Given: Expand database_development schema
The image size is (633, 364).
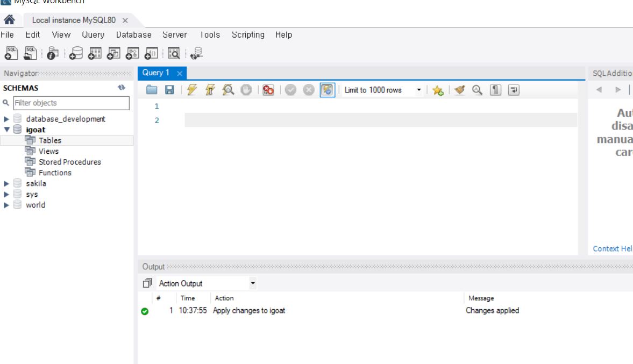Looking at the screenshot, I should pyautogui.click(x=6, y=119).
